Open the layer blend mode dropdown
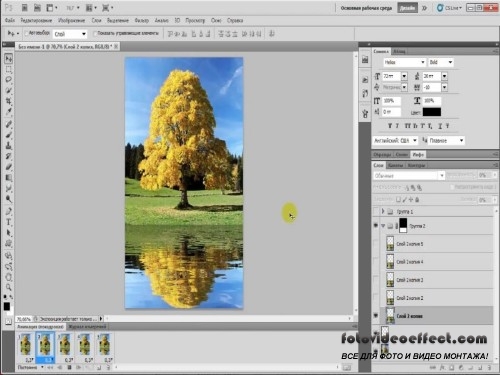Viewport: 500px width, 375px height. [x=409, y=176]
